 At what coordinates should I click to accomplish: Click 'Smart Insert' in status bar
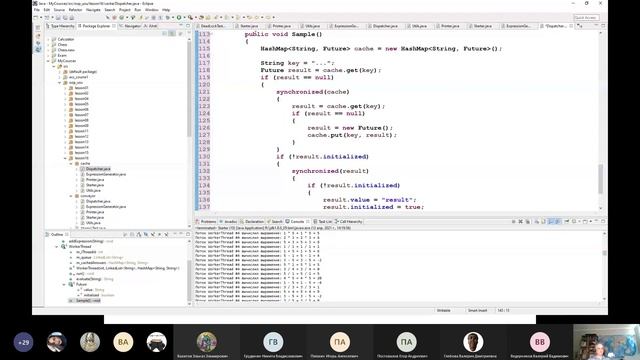[x=477, y=310]
